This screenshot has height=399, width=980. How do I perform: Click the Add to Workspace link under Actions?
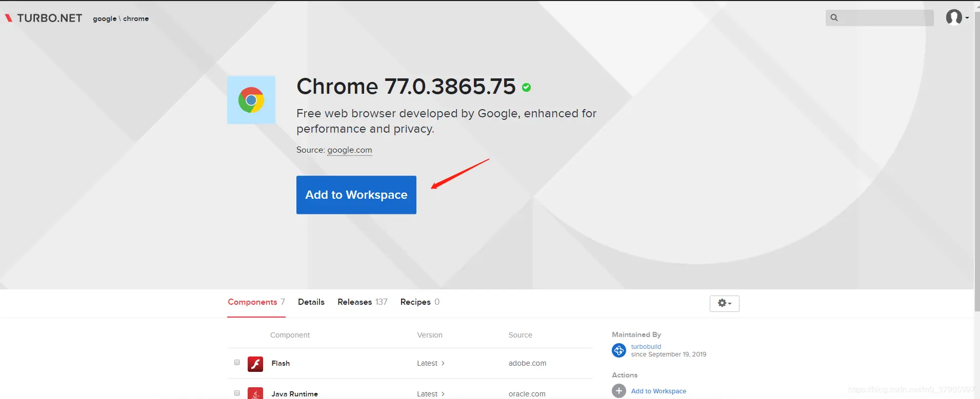tap(658, 391)
